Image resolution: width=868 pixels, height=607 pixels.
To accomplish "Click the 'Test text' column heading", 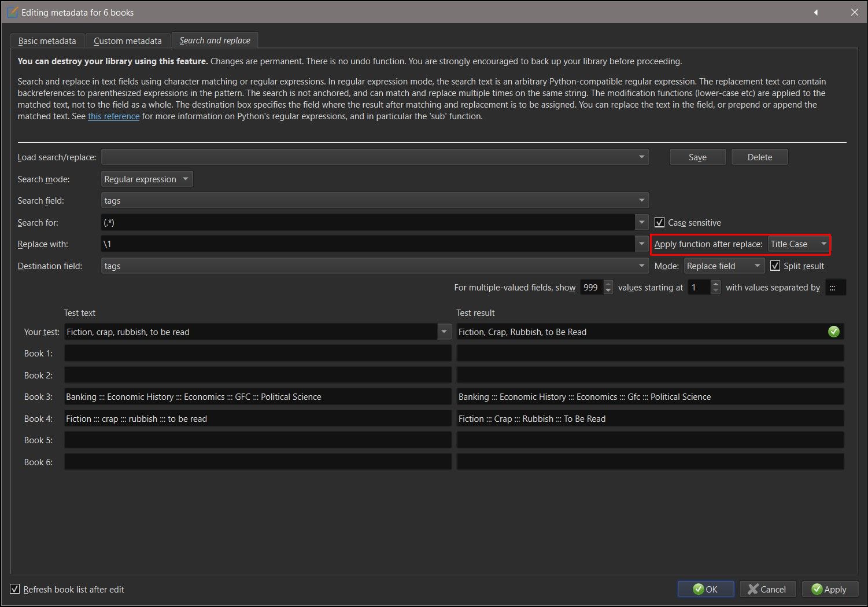I will point(80,312).
